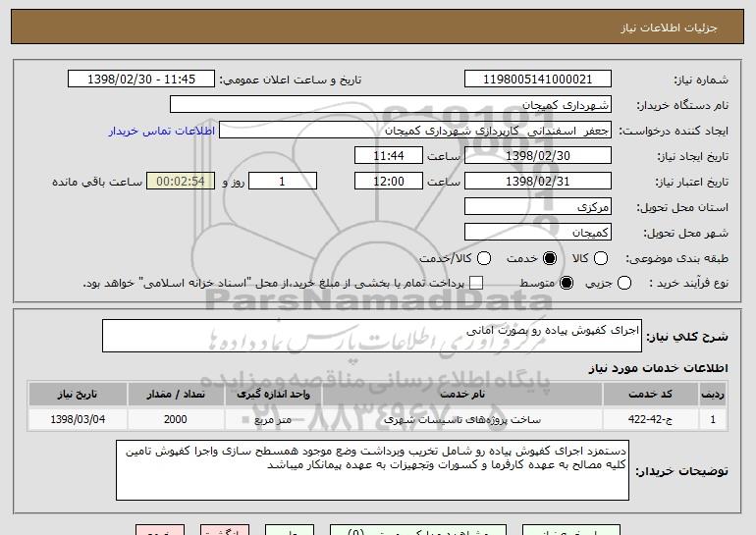The image size is (756, 535).
Task: Choose the متوسط purchase process option
Action: [x=567, y=283]
